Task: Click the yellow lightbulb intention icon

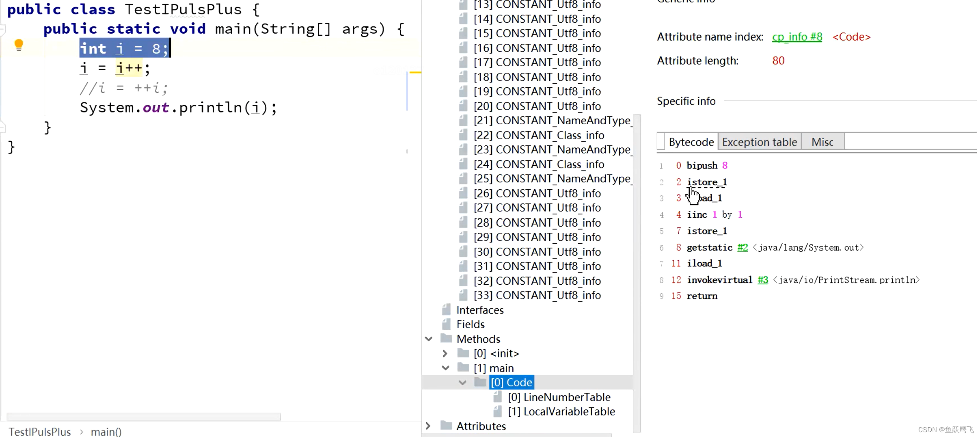Action: 19,45
